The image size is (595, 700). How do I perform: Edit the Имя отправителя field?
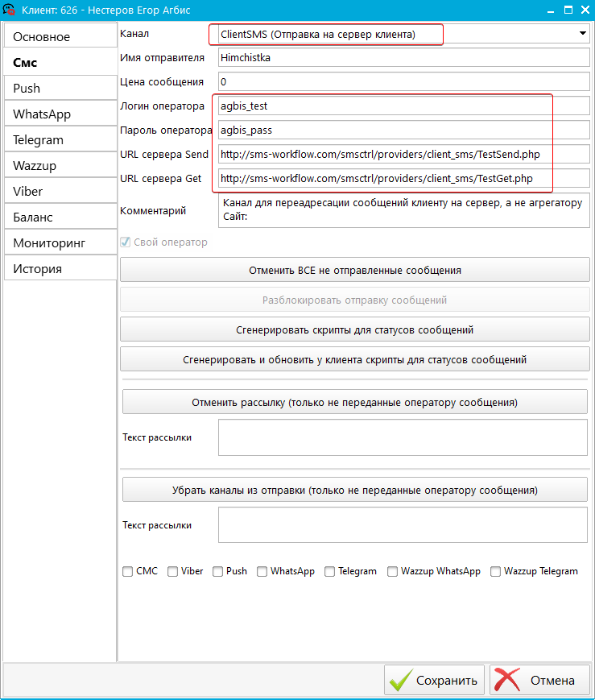(x=404, y=57)
